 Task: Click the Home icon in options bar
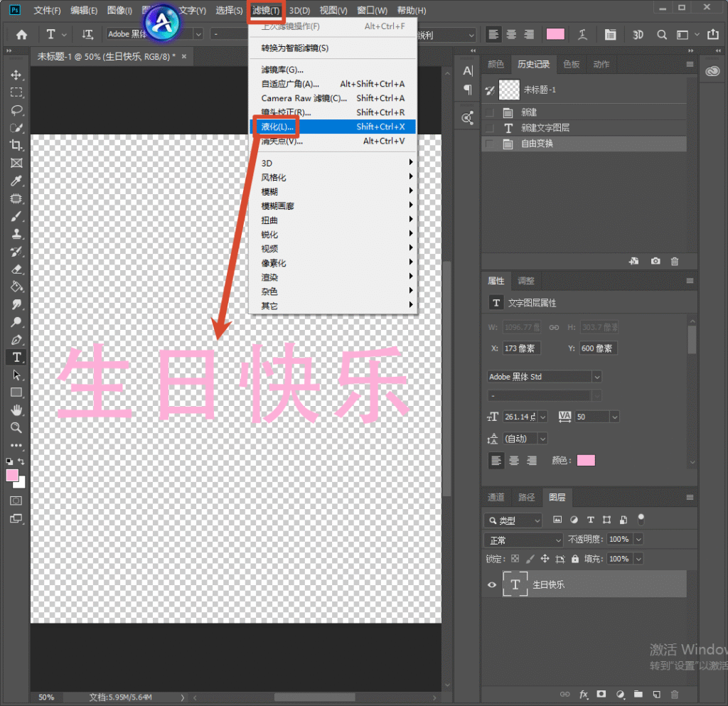(x=21, y=35)
